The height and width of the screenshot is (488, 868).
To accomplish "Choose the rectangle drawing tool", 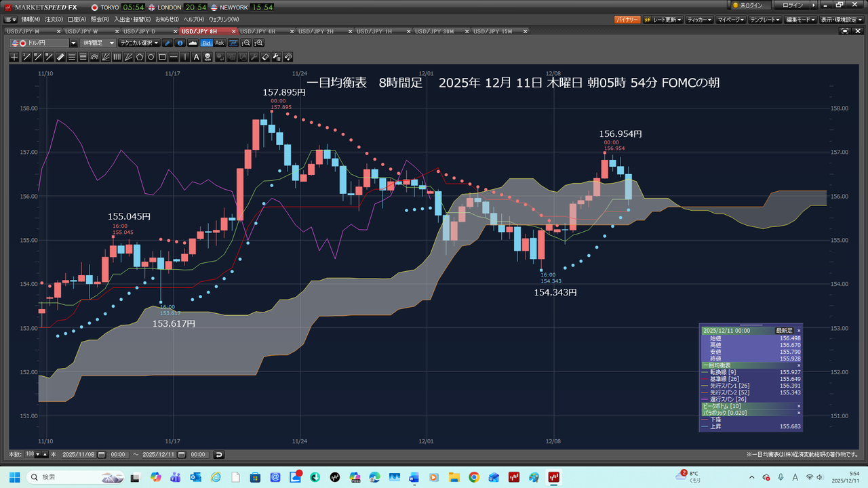I will coord(163,57).
